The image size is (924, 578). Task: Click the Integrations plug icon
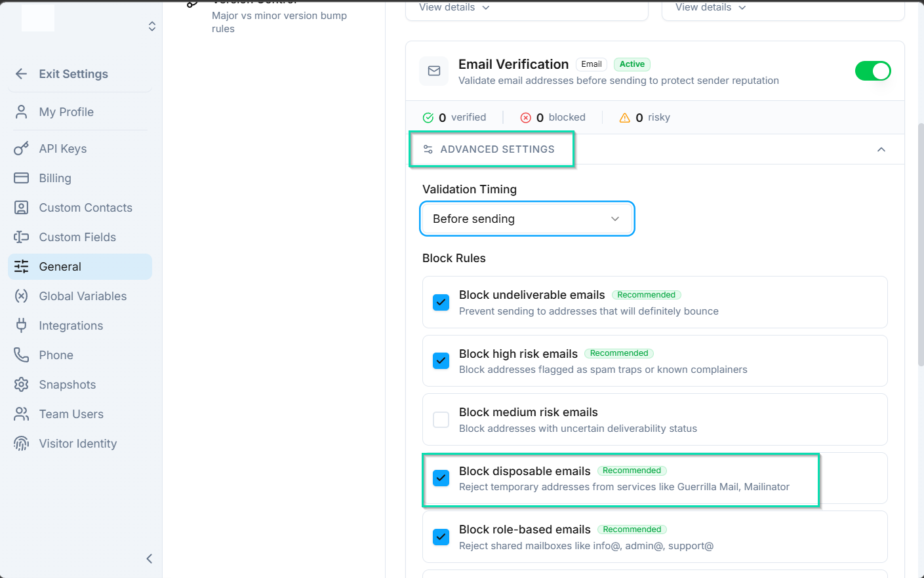(21, 326)
